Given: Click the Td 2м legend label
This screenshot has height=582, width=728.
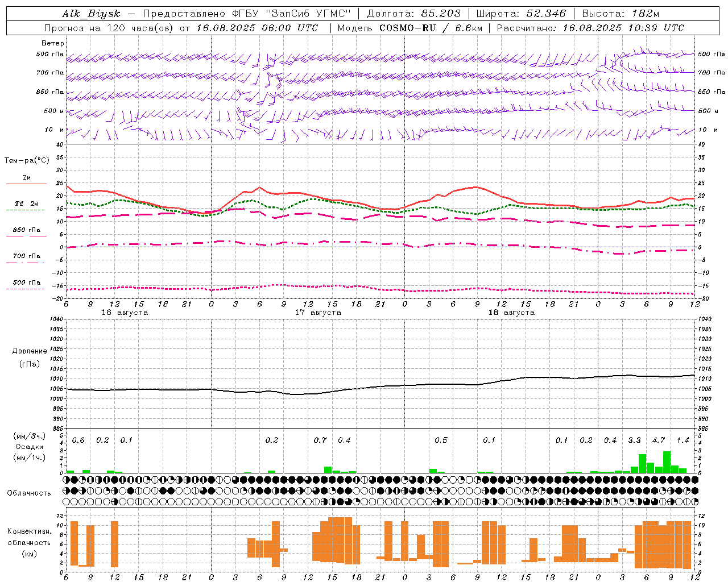Looking at the screenshot, I should pos(26,203).
